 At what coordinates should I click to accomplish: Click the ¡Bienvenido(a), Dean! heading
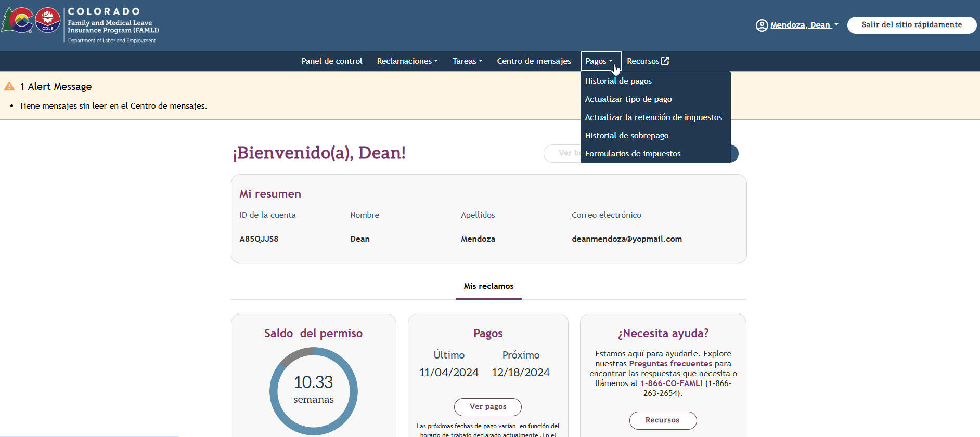click(x=319, y=153)
